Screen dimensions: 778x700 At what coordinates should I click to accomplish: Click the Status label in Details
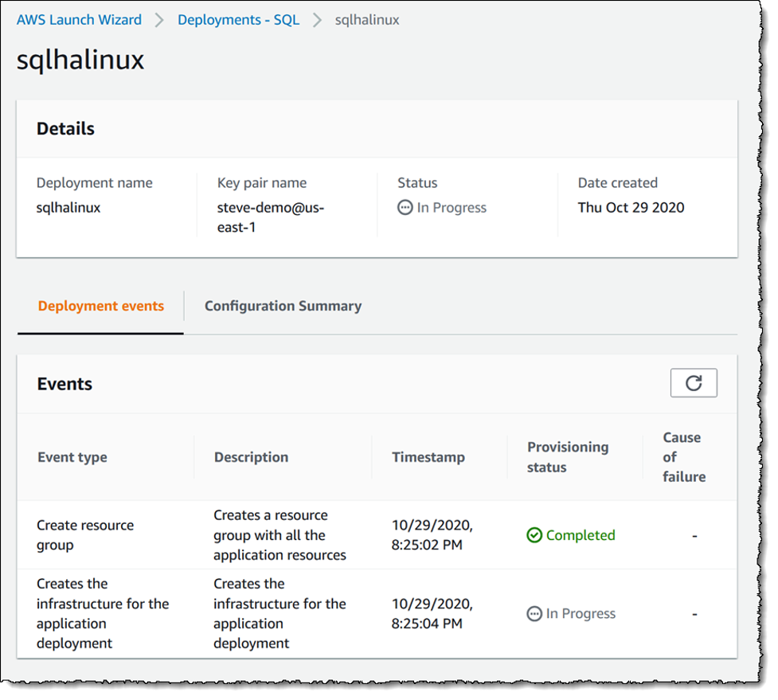(x=417, y=182)
